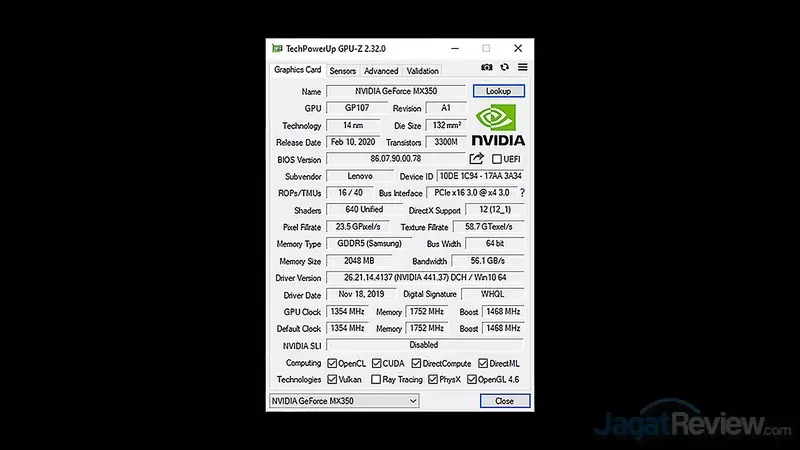Open the NVIDIA GeForce MX350 GPU dropdown
800x450 pixels.
coord(344,401)
